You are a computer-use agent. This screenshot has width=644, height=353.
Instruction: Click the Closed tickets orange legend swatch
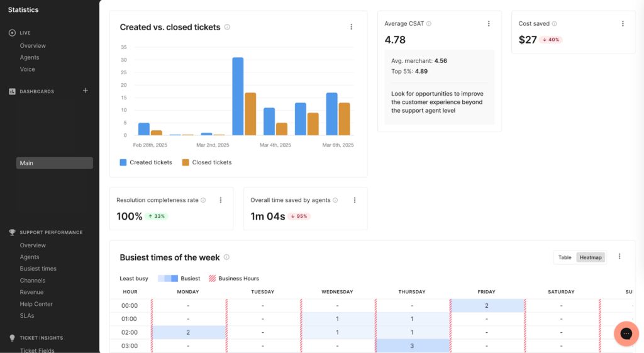tap(186, 162)
